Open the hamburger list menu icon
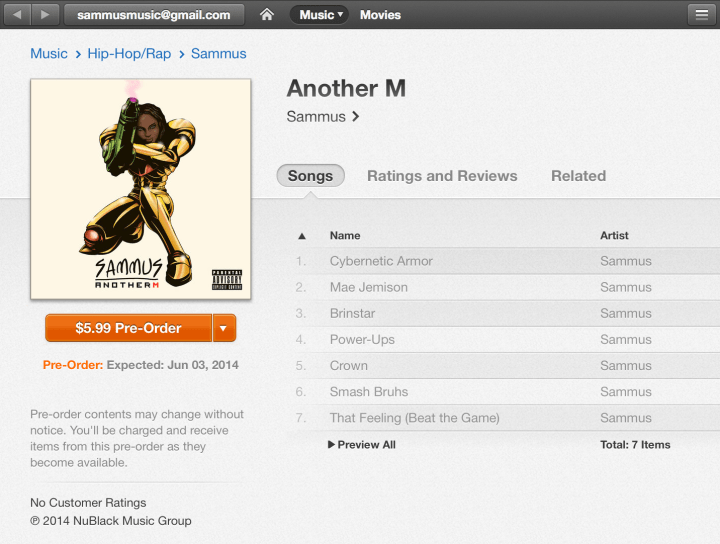 (x=701, y=15)
